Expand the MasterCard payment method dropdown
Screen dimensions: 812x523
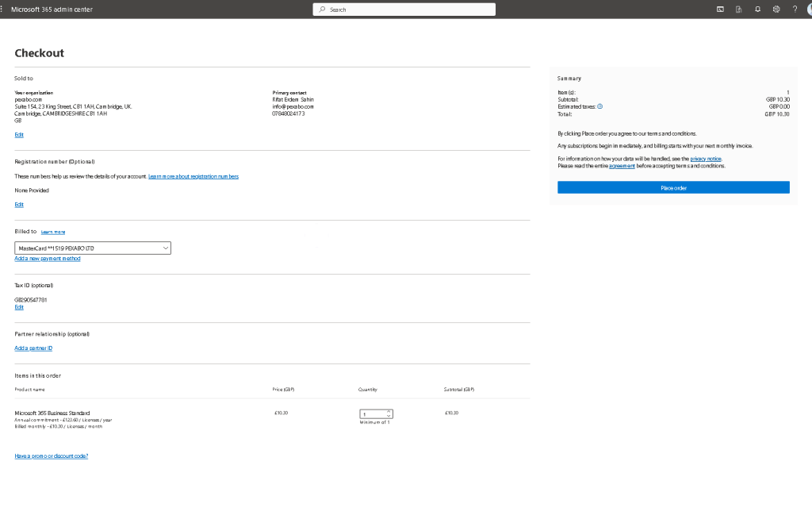coord(93,248)
